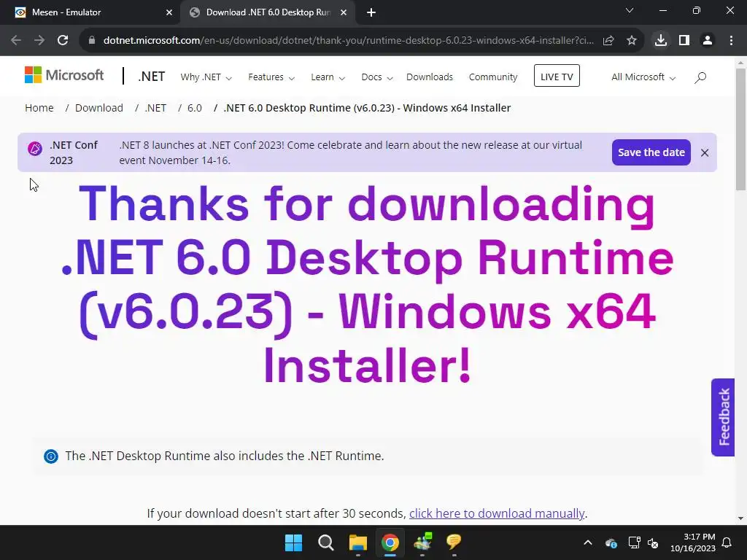Expand the Learn dropdown
Screen dimensions: 747x560
328,77
